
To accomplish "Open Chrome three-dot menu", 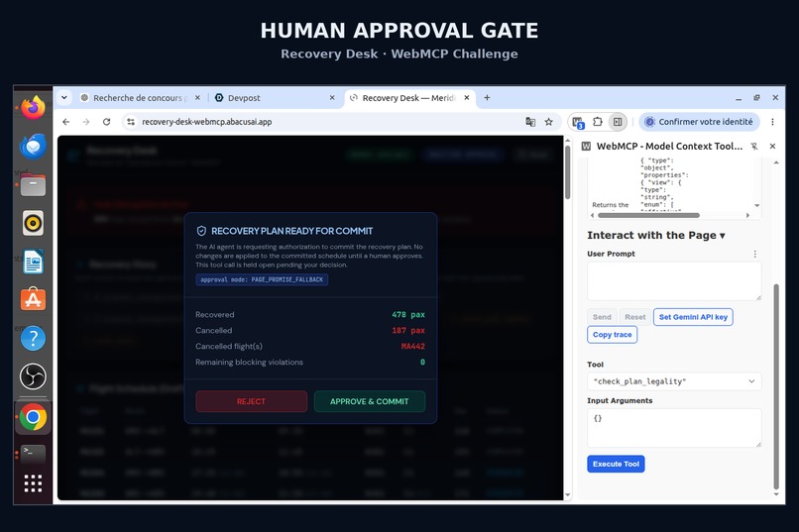I will coord(772,122).
